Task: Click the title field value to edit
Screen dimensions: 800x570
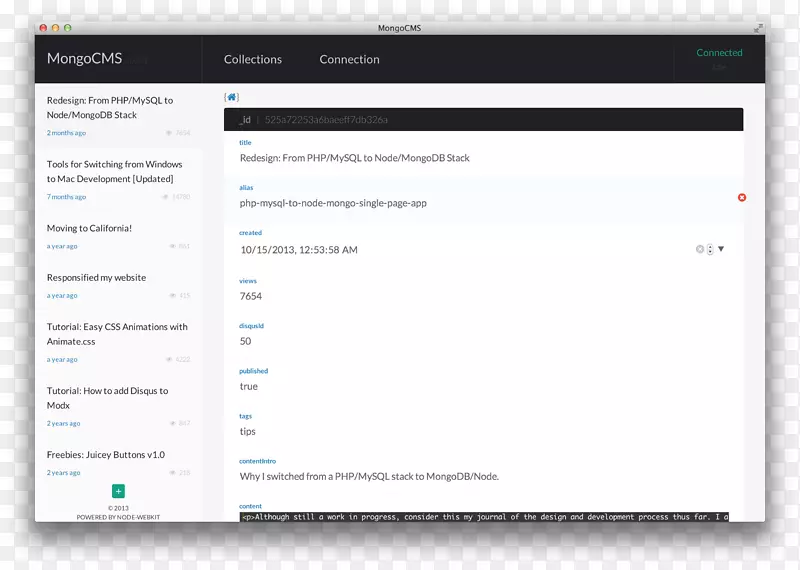Action: tap(354, 158)
